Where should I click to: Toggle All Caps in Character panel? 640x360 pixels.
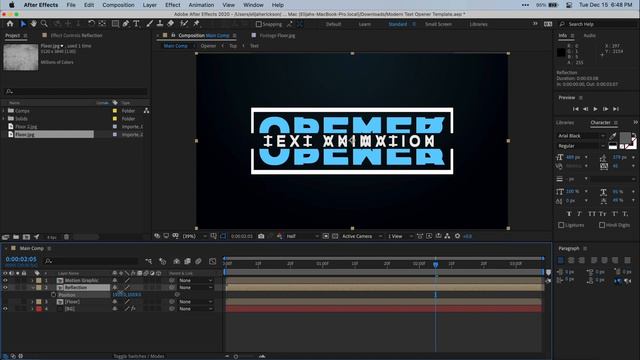click(x=592, y=214)
